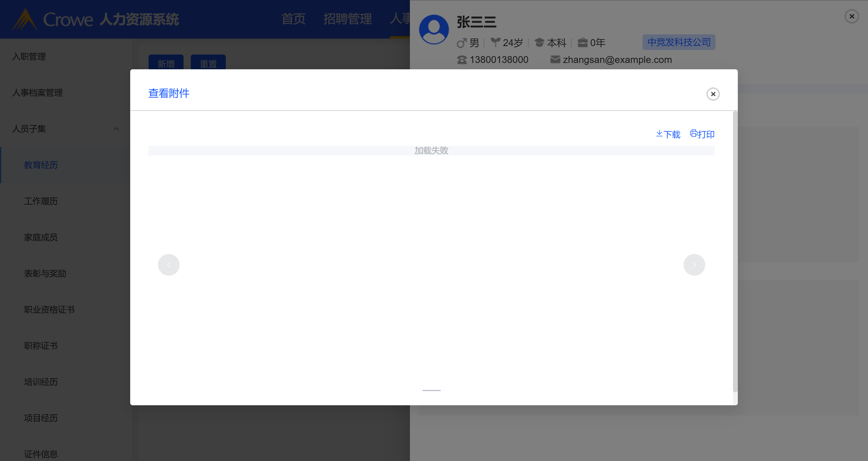Go to next attachment with right arrow
The width and height of the screenshot is (868, 461).
(694, 265)
